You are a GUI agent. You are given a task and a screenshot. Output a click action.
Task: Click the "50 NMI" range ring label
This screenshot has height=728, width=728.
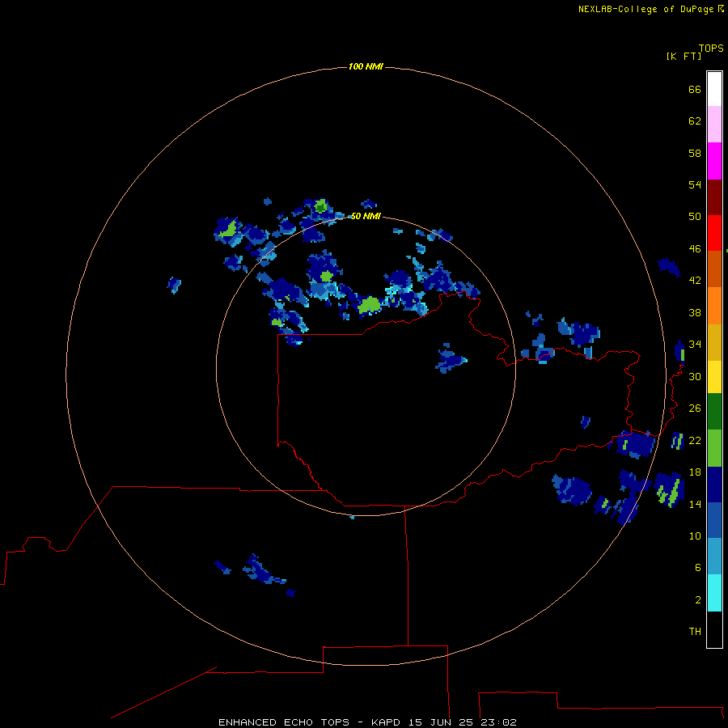(x=366, y=216)
